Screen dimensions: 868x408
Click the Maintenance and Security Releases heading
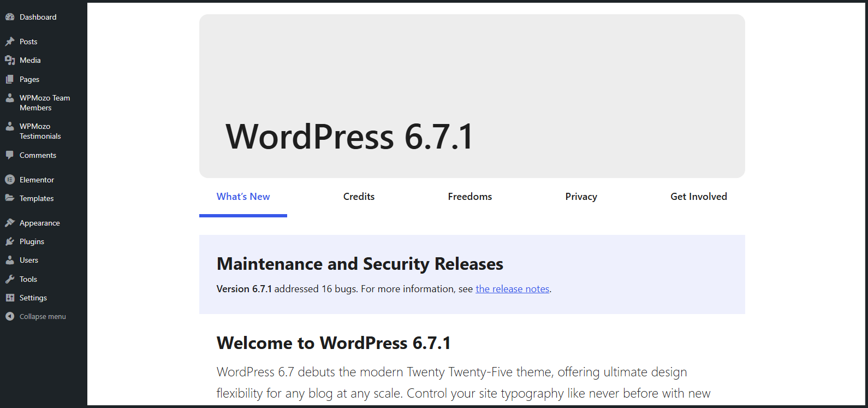coord(360,264)
